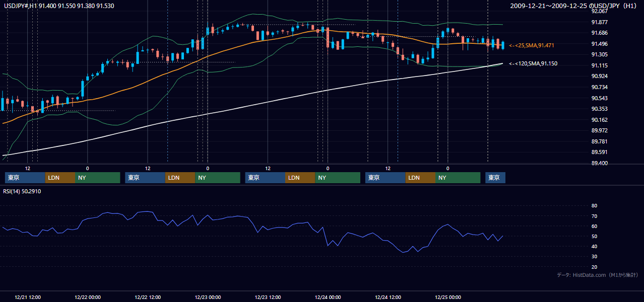Click the 91.115 price axis label
Image resolution: width=644 pixels, height=302 pixels.
tap(599, 65)
